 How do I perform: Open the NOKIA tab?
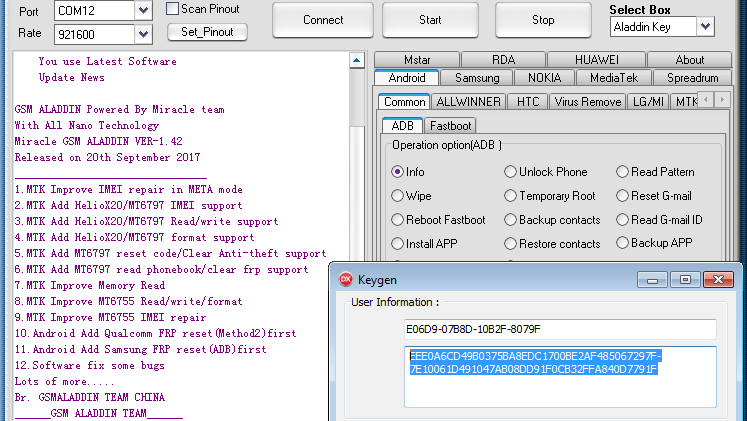[545, 78]
